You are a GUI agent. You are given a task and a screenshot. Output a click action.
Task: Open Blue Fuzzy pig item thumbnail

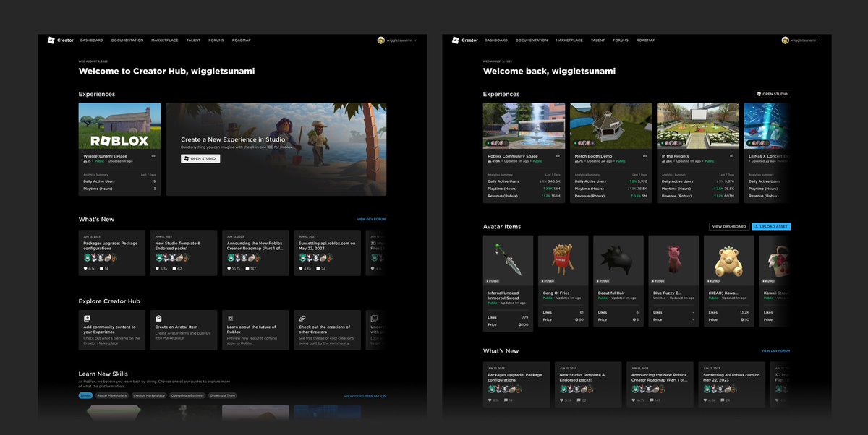pyautogui.click(x=673, y=260)
